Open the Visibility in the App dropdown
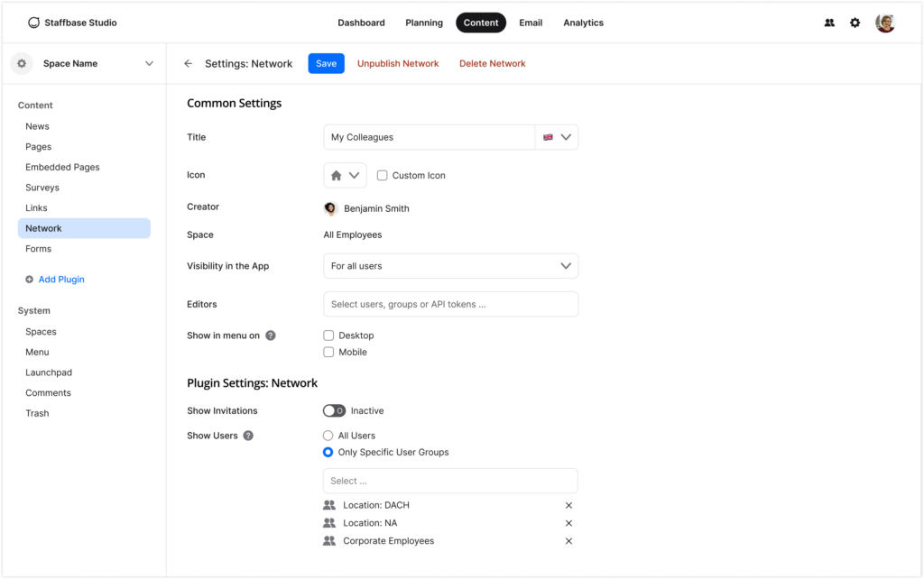This screenshot has width=924, height=579. coord(451,266)
